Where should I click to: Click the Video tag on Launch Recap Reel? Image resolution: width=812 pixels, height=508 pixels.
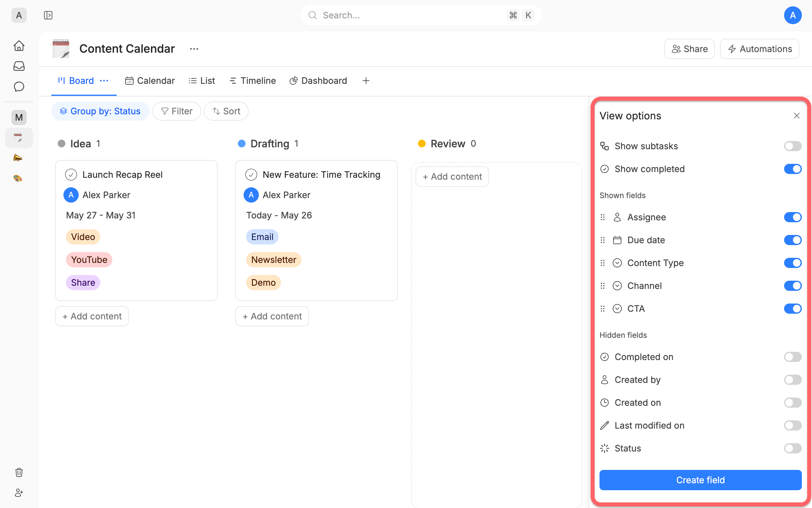pos(83,237)
